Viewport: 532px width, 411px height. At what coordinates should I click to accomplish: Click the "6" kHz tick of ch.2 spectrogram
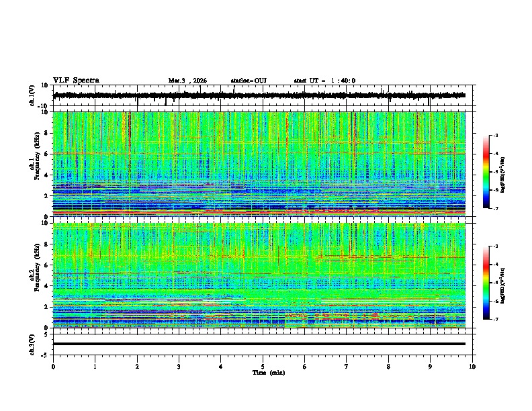click(46, 265)
